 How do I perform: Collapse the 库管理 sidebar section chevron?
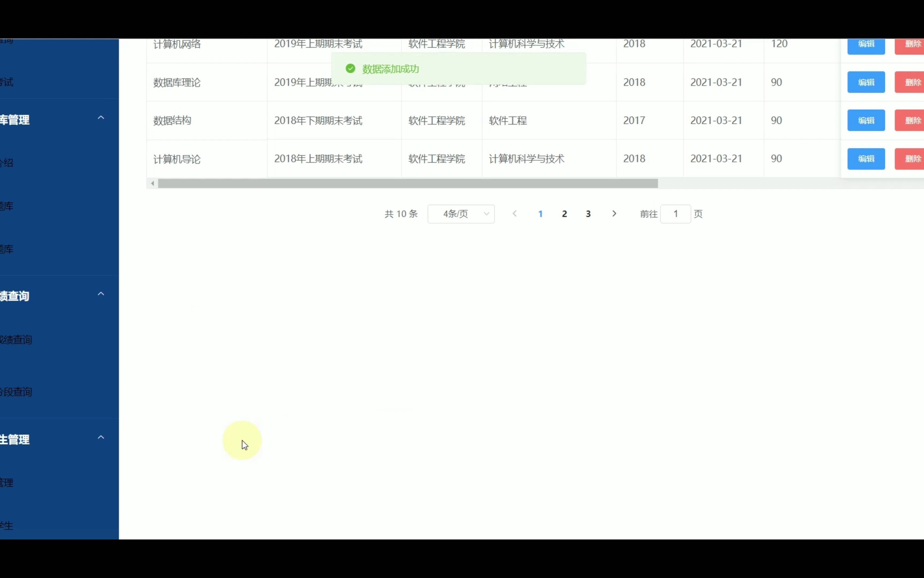(101, 118)
